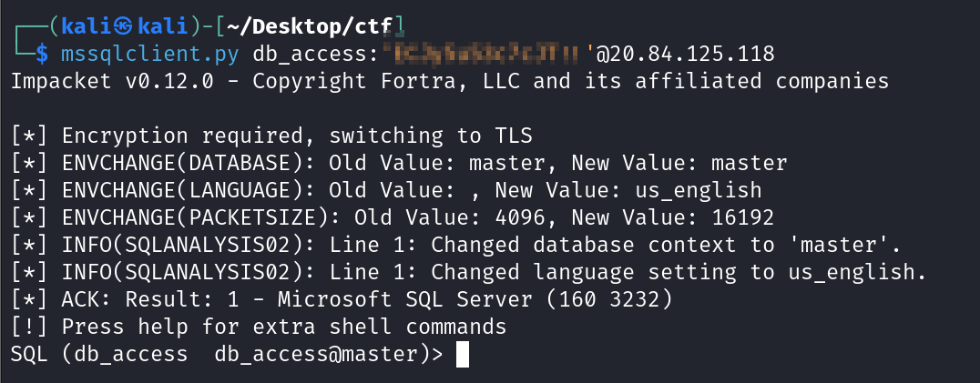Click the db_access@master text in the SQL prompt
Viewport: 980px width, 383px height.
[320, 354]
